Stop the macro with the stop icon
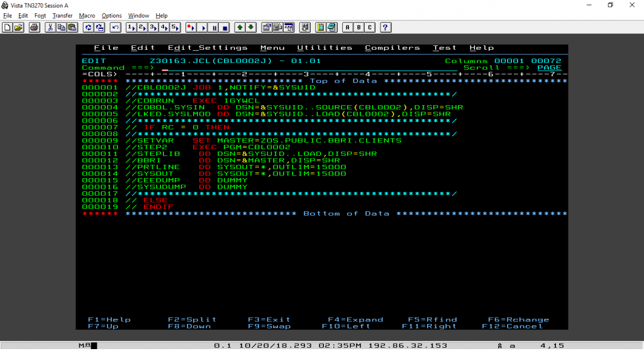 coord(225,28)
